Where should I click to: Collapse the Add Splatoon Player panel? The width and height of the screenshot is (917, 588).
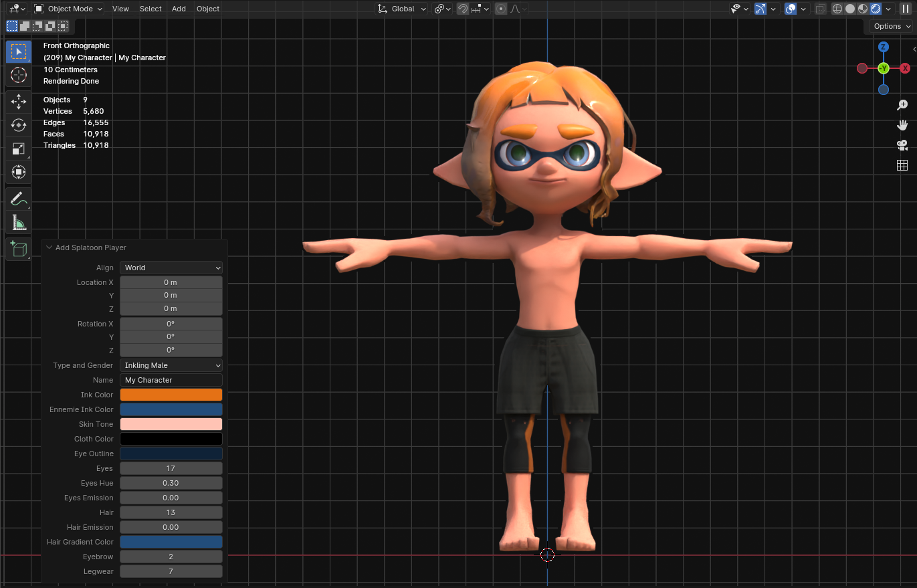point(49,248)
